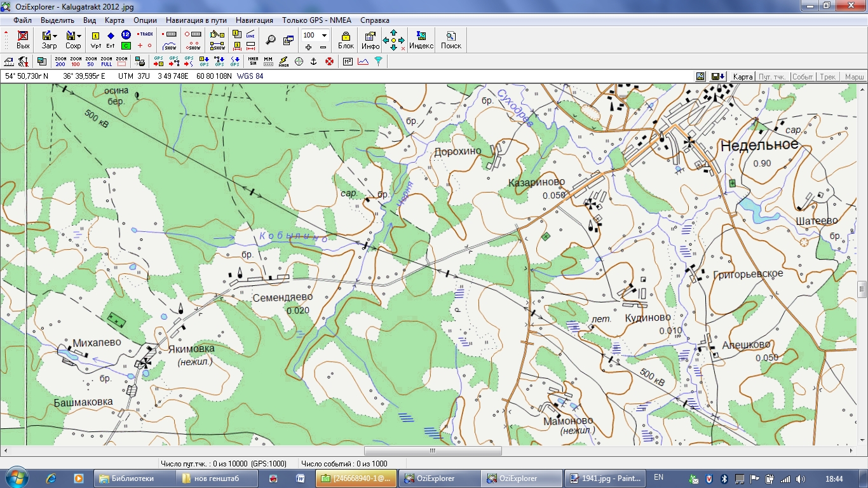Open the magnifier zoom window tool

coord(271,39)
